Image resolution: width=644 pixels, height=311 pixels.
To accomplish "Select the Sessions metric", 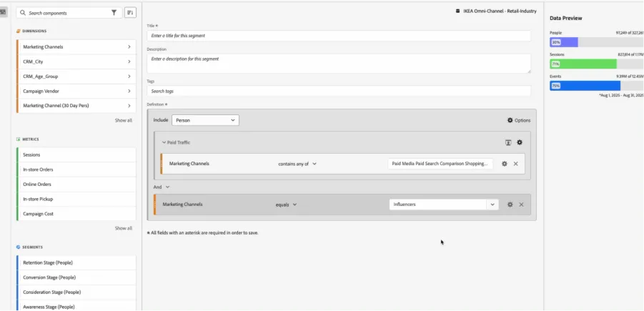I will pyautogui.click(x=76, y=155).
